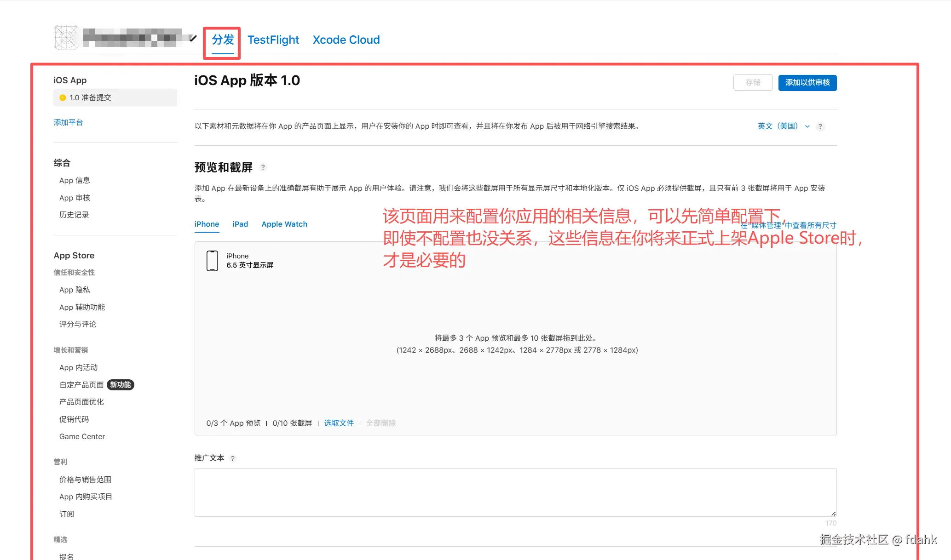
Task: Click inside the 推广文本 text area
Action: coord(515,492)
